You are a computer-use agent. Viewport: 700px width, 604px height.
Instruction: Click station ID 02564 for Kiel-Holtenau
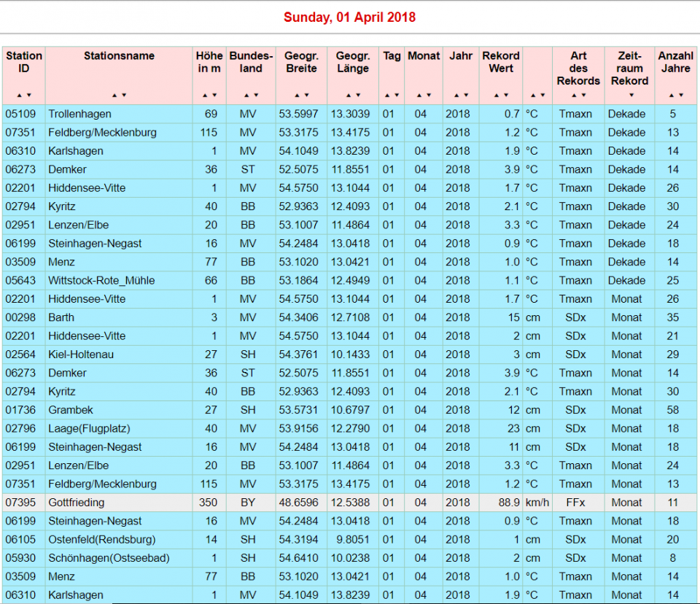19,355
